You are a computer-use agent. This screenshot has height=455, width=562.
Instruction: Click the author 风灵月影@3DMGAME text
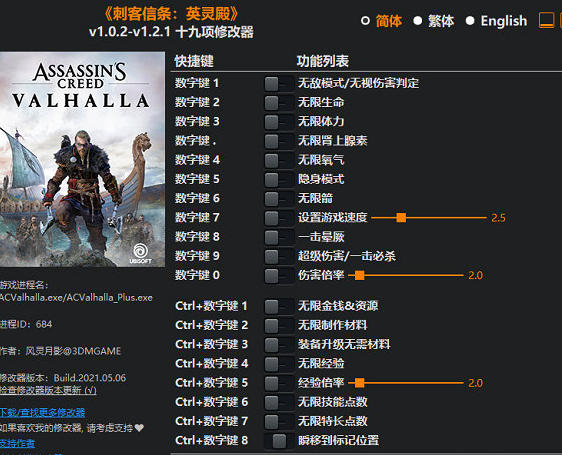pos(73,351)
